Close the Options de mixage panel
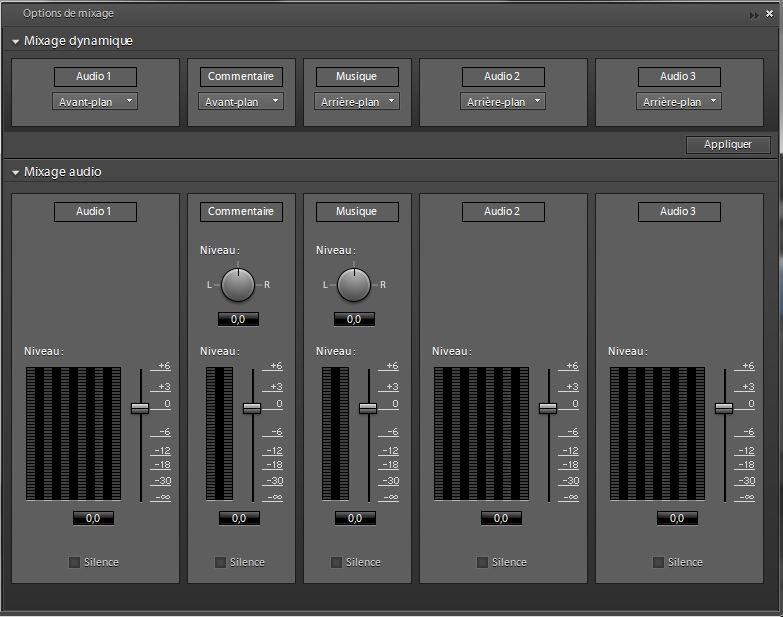 [x=770, y=14]
